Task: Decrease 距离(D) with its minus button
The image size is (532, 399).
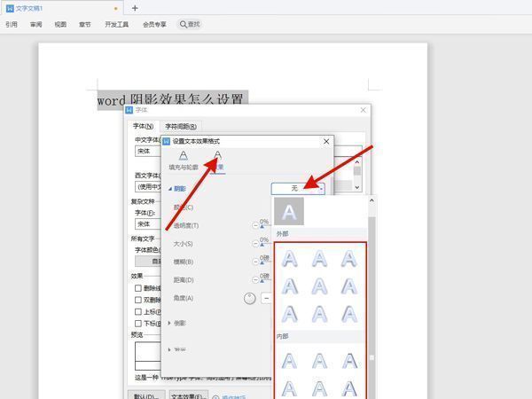Action: [x=255, y=280]
